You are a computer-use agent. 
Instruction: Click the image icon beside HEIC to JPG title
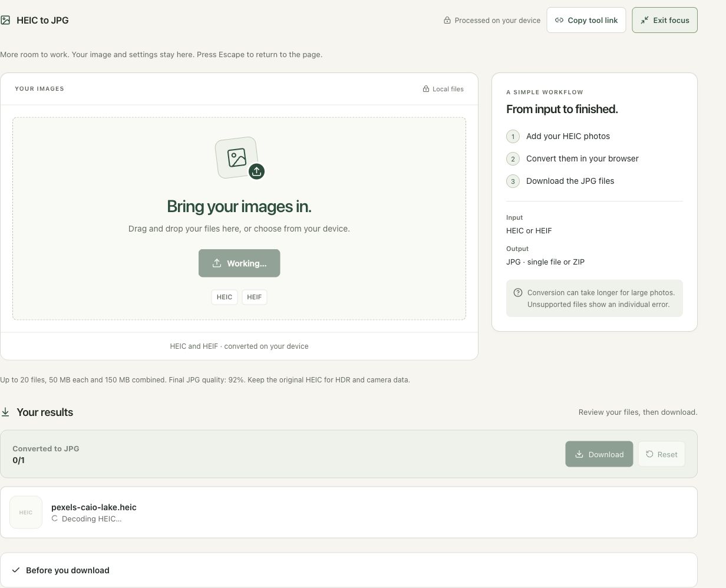point(5,20)
